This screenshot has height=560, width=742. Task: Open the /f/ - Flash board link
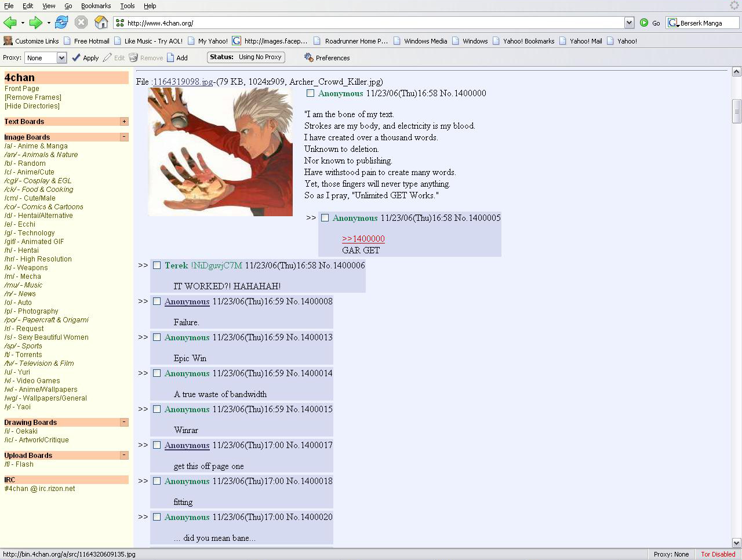click(19, 464)
